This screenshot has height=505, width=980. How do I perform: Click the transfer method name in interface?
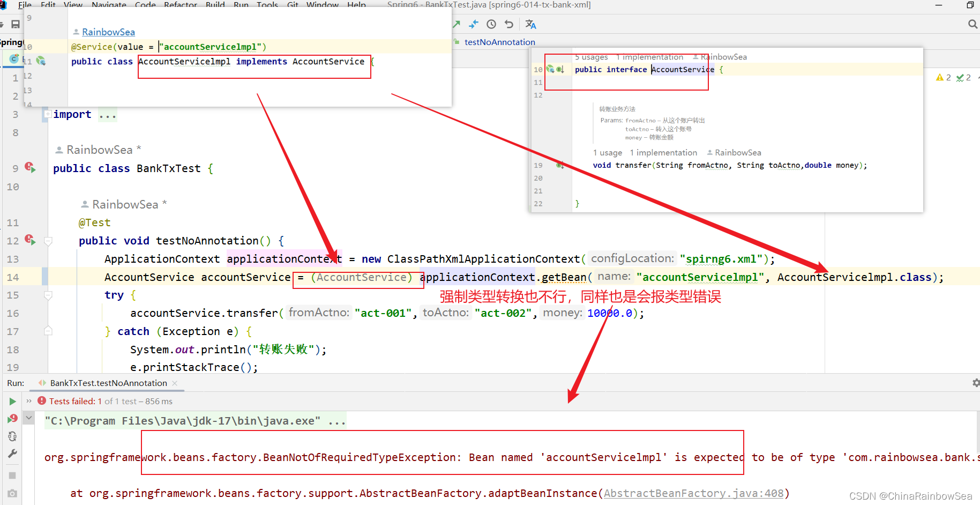633,165
